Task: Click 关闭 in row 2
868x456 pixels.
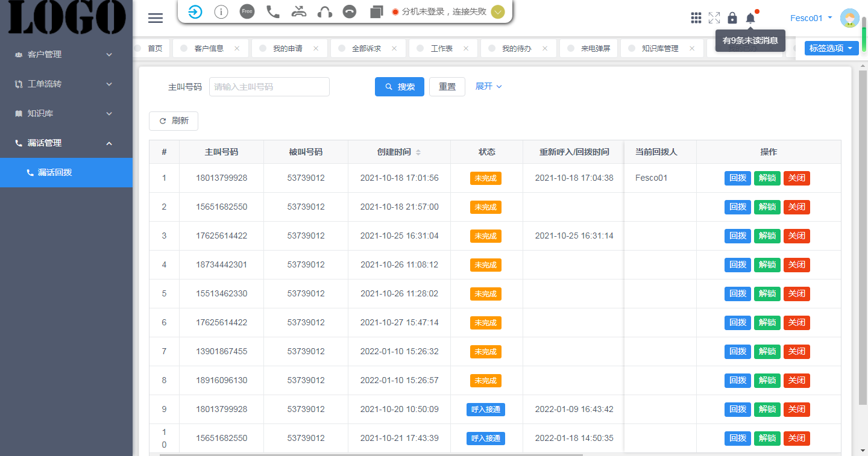Action: click(797, 207)
